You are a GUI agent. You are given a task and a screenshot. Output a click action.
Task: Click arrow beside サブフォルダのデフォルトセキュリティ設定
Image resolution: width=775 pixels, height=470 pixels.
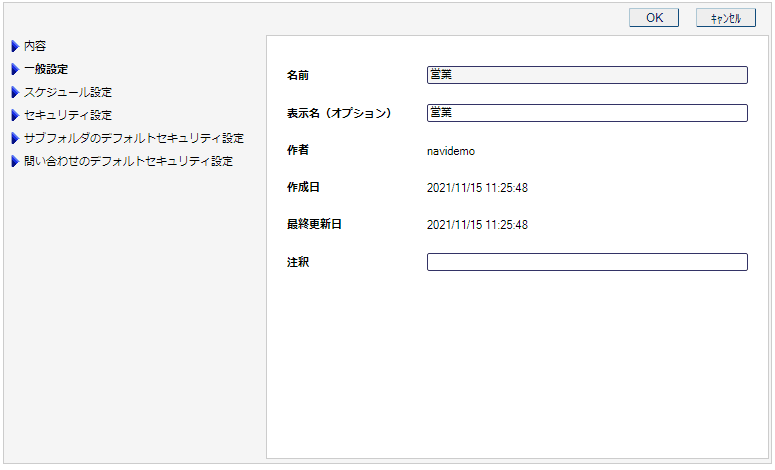(x=15, y=138)
